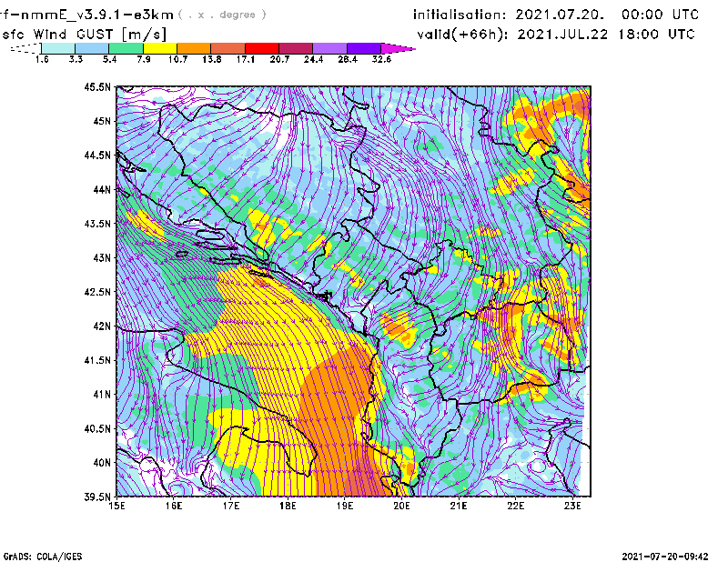728x562 pixels.
Task: Click the '42.5N' latitude axis label
Action: [97, 292]
